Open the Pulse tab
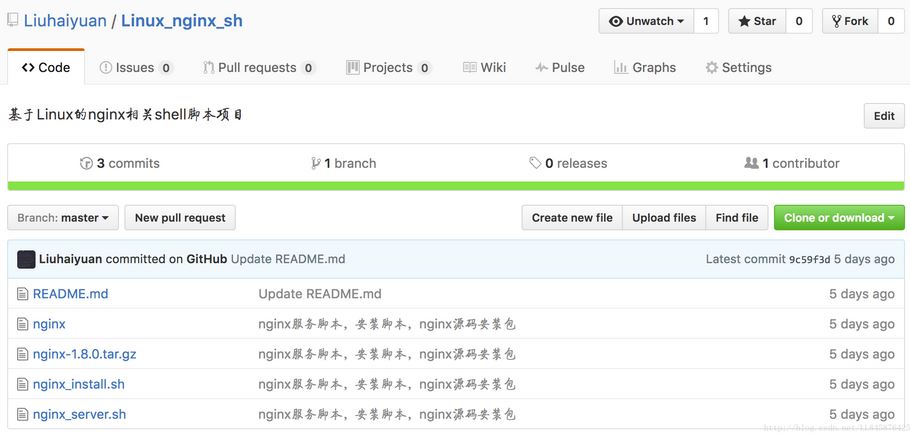910x436 pixels. (x=559, y=67)
